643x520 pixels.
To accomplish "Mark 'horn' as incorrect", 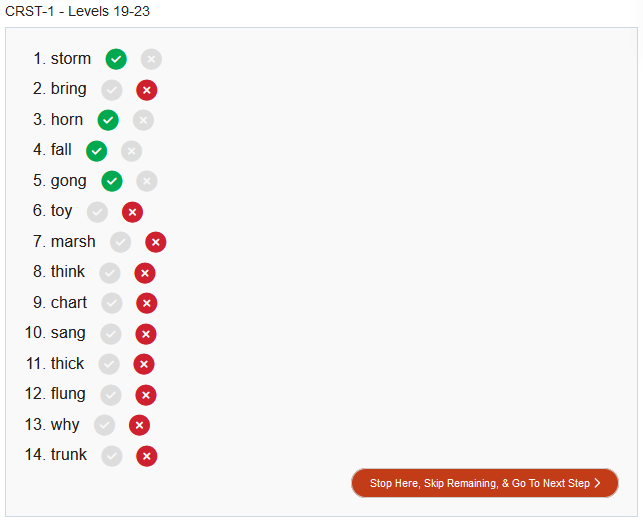I will [143, 120].
